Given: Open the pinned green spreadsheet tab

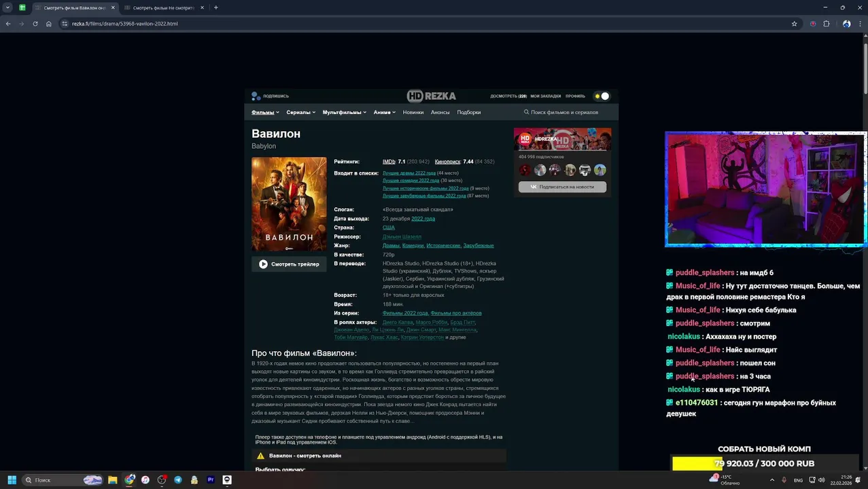Looking at the screenshot, I should click(22, 7).
